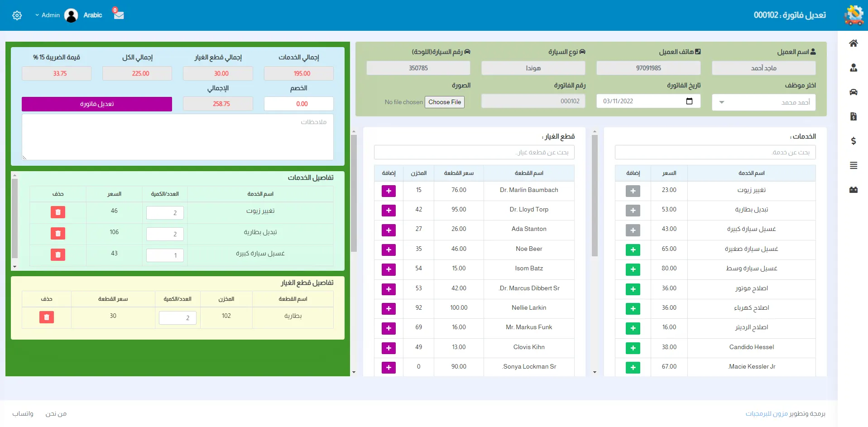Delete تغيير زيوت from service details

coord(58,212)
